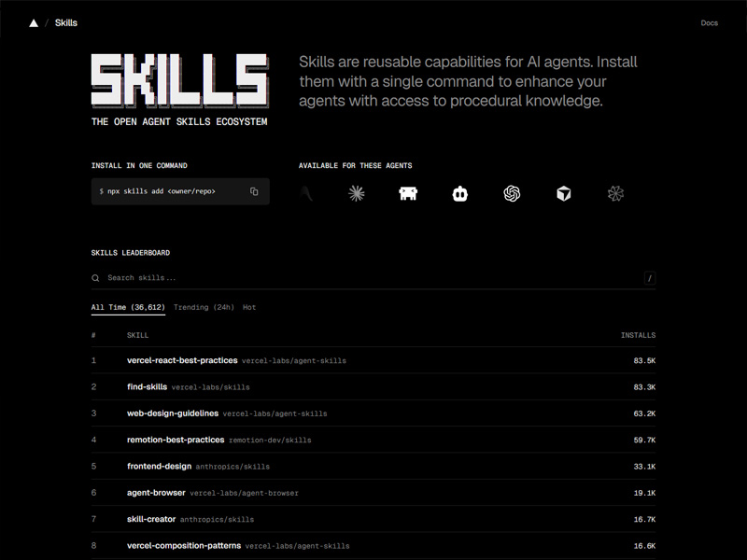The height and width of the screenshot is (560, 747).
Task: Click the magnifier icon in the search bar
Action: 96,277
